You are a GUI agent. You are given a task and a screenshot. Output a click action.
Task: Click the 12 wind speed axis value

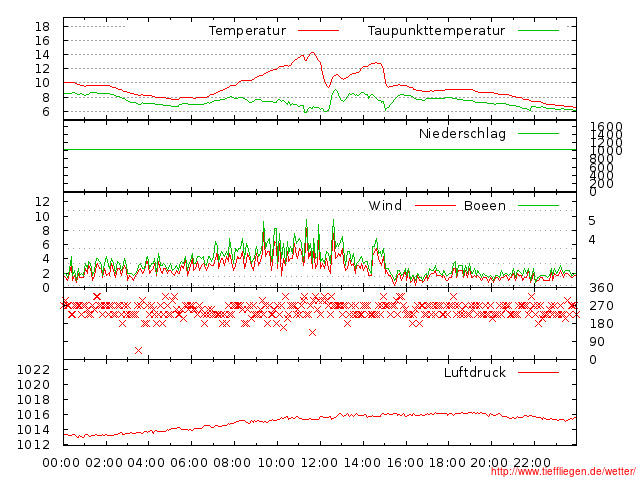pyautogui.click(x=42, y=202)
